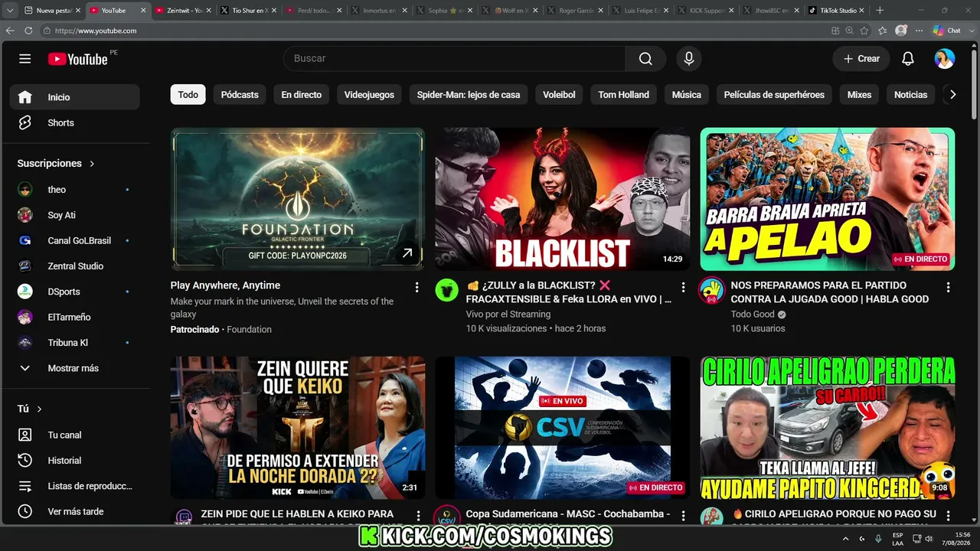Open the Soy Ati channel subscription
Screen dimensions: 980x551
point(75,215)
